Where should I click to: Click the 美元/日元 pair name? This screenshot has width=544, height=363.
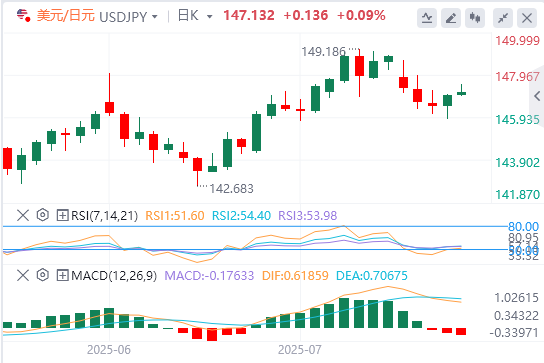pyautogui.click(x=66, y=16)
